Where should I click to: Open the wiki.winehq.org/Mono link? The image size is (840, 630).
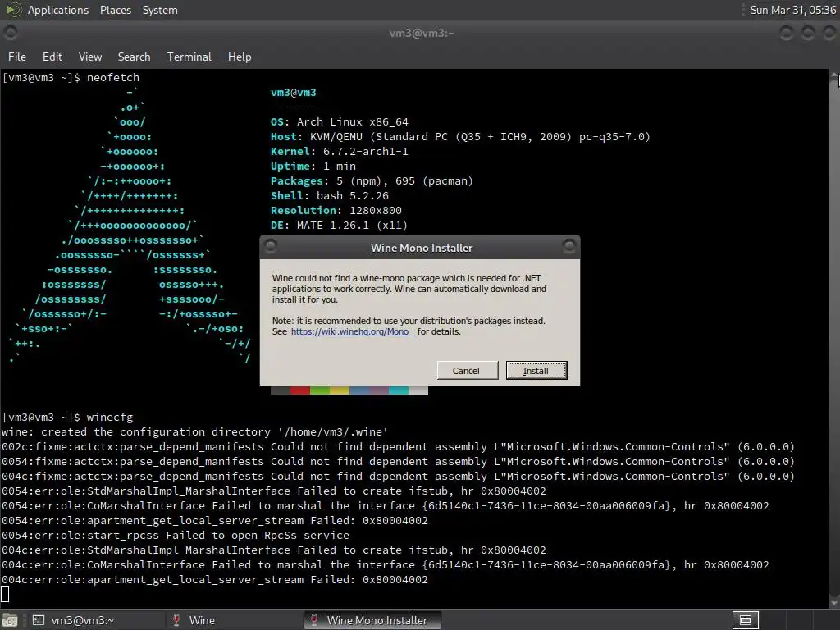point(351,331)
